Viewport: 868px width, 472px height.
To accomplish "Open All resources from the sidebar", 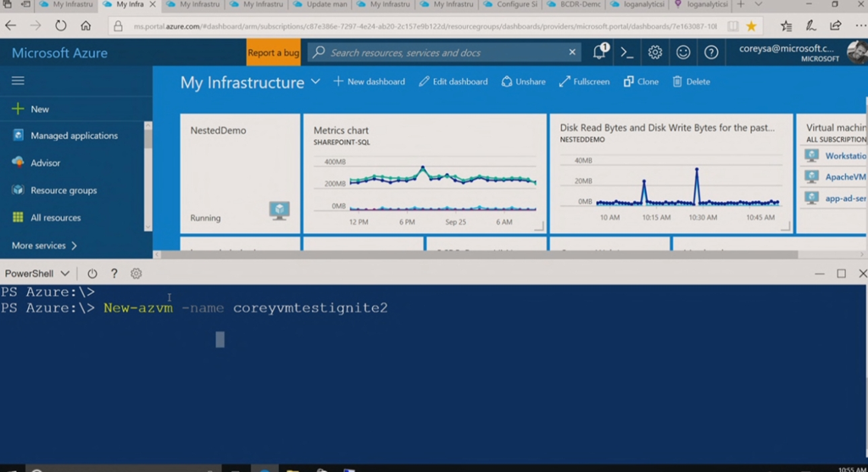I will pos(56,218).
